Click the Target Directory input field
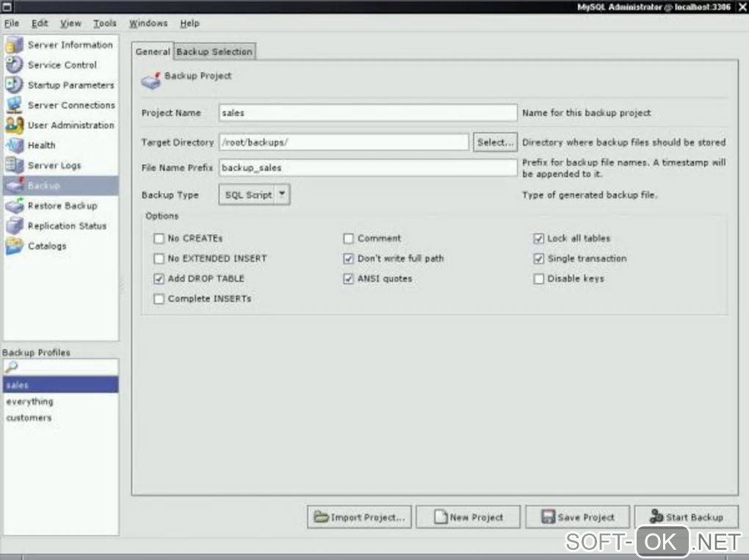 (344, 142)
